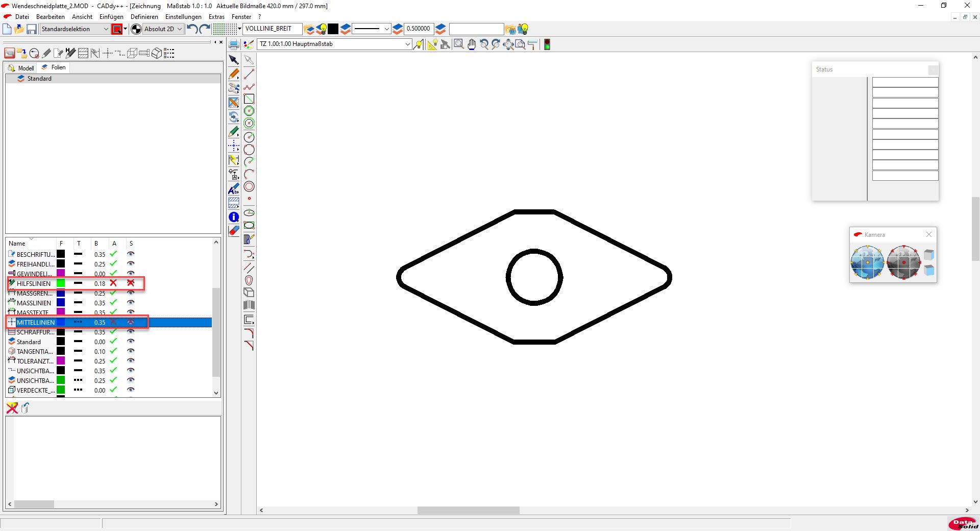This screenshot has height=531, width=980.
Task: Click the traffic light icon
Action: click(x=547, y=44)
